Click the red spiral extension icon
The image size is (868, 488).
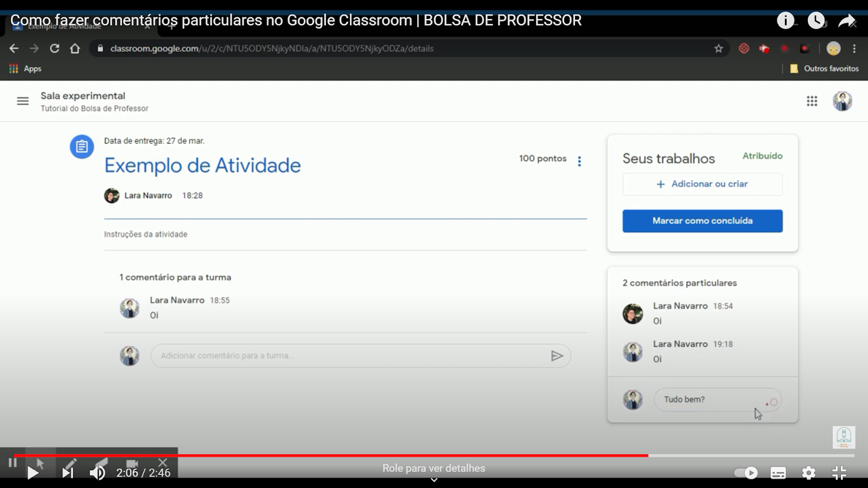744,48
